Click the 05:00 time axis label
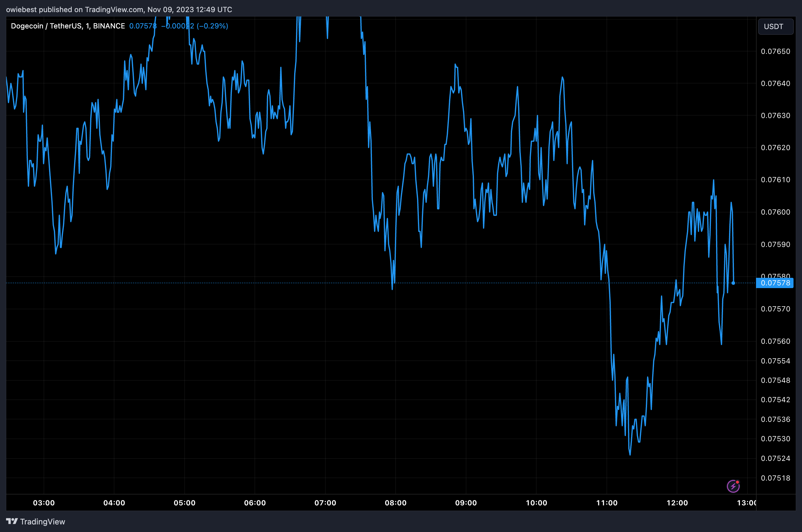The width and height of the screenshot is (802, 532). (185, 503)
